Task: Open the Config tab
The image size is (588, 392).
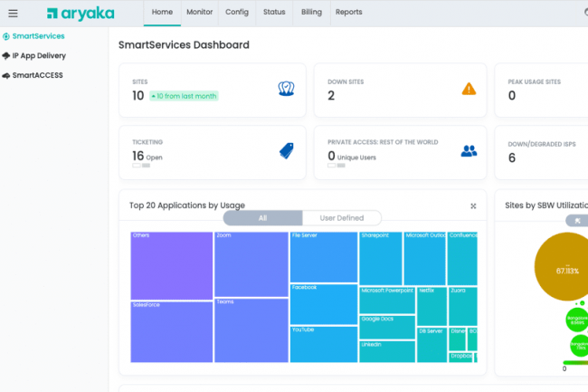Action: pos(237,13)
